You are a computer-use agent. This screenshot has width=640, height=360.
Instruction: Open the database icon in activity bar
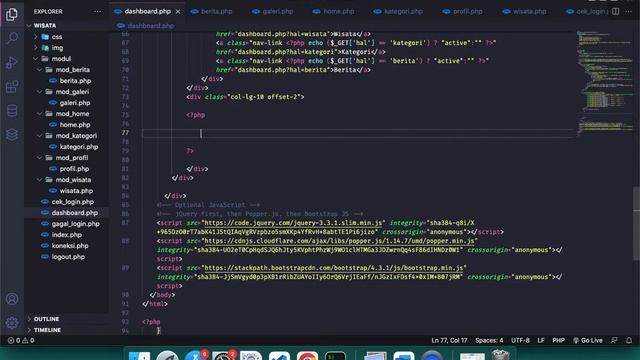[x=12, y=111]
